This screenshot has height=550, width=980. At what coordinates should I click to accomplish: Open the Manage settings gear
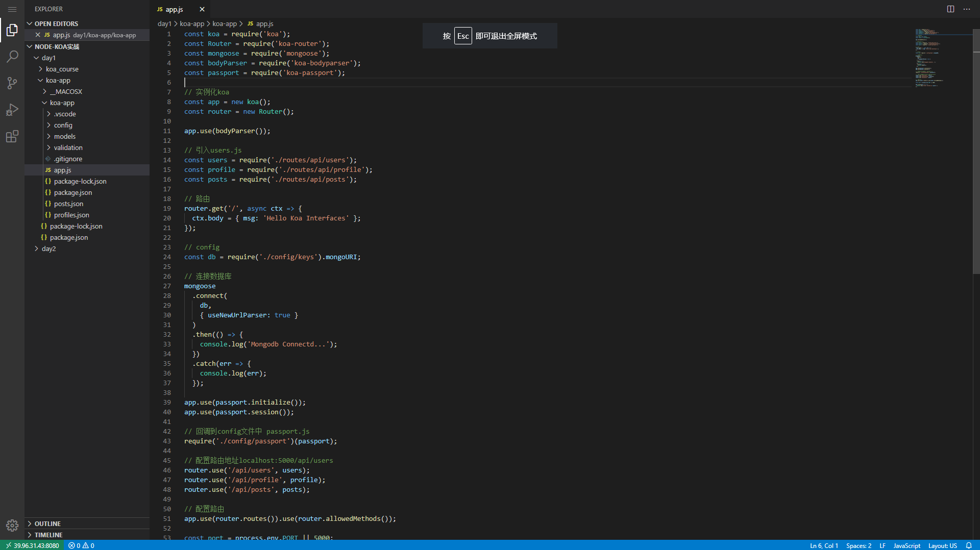12,525
